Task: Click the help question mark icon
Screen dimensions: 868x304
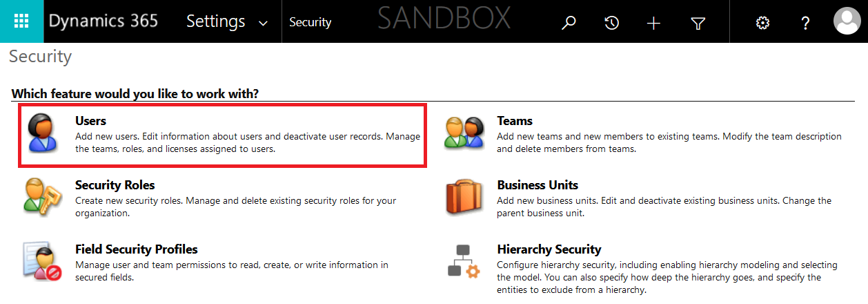Action: pyautogui.click(x=805, y=23)
